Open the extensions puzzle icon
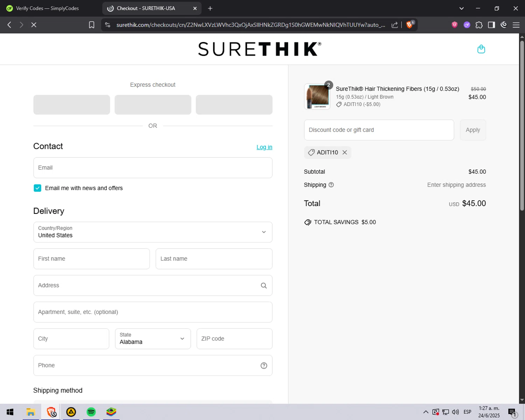The height and width of the screenshot is (420, 525). click(x=479, y=25)
